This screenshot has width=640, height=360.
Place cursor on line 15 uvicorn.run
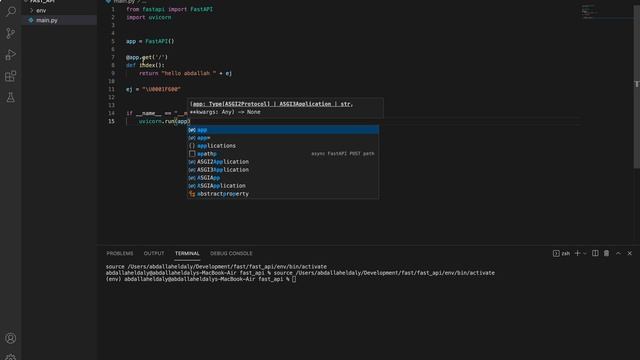point(164,121)
